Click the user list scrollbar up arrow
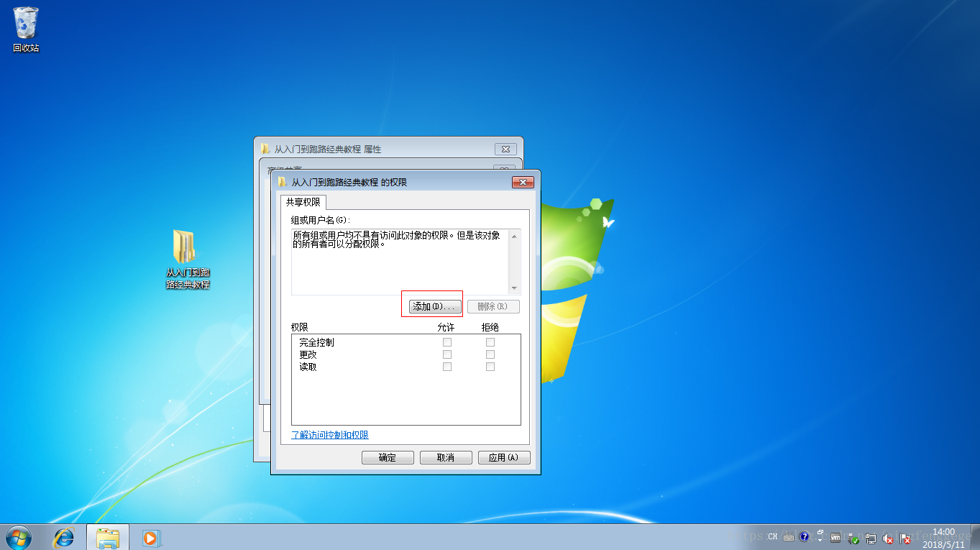Screen dimensions: 980x550 (x=514, y=236)
